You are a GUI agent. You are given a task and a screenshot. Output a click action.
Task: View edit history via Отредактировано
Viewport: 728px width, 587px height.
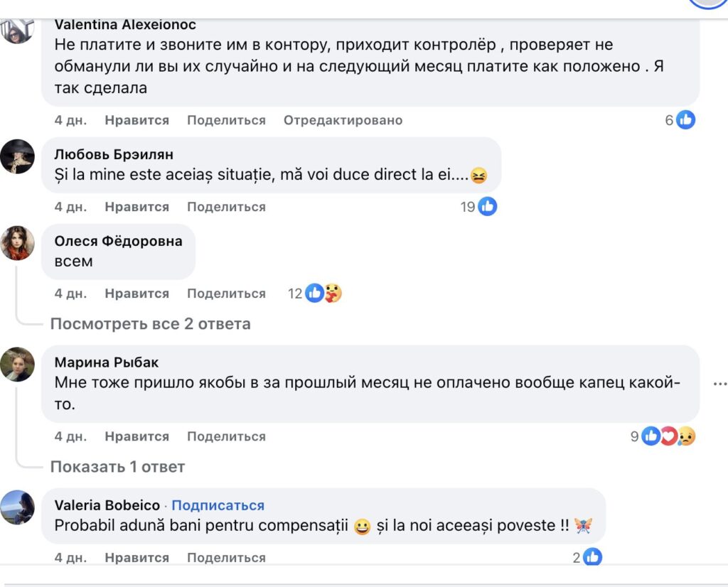(343, 120)
